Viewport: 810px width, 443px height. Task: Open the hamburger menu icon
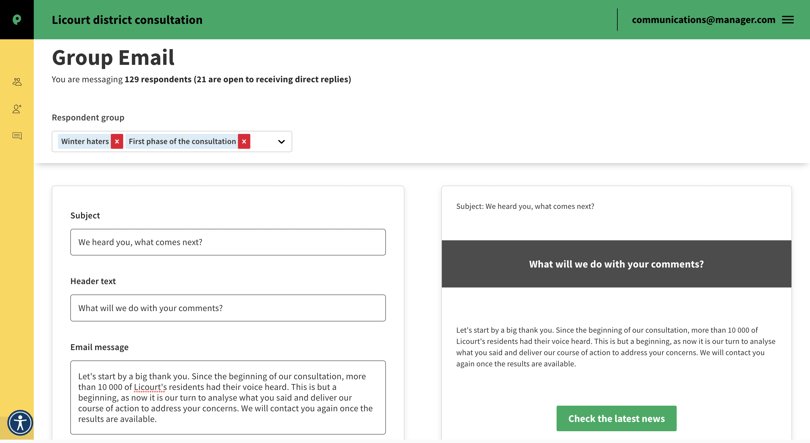coord(788,20)
